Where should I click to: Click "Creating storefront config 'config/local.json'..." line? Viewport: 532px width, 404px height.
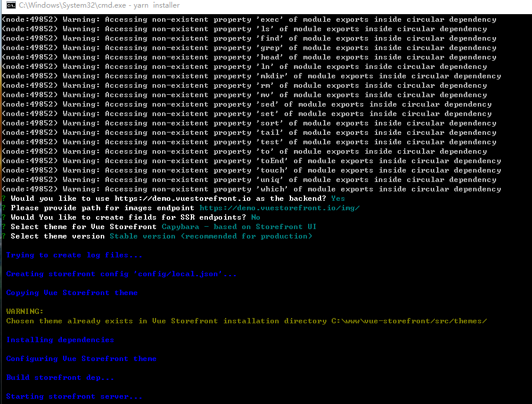click(x=121, y=274)
